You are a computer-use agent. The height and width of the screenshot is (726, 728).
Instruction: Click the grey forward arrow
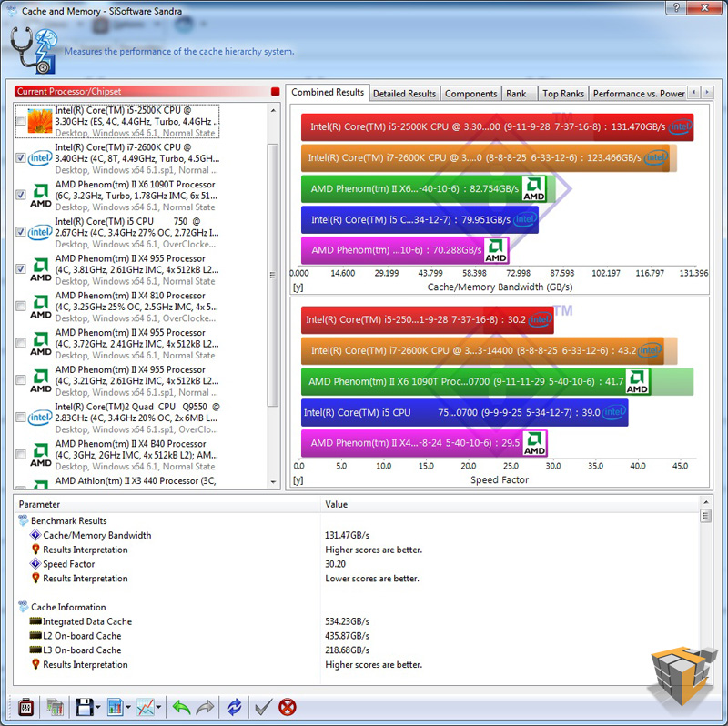[205, 707]
